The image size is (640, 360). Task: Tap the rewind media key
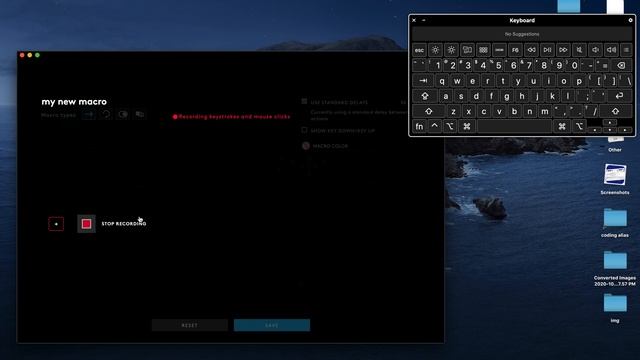click(x=531, y=50)
